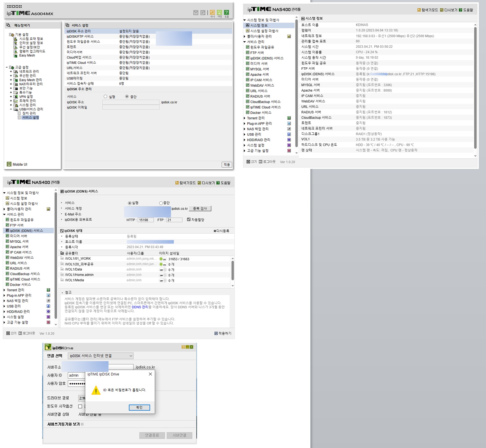Open the 도움 help icon in the router header
The width and height of the screenshot is (486, 448).
coord(227,13)
